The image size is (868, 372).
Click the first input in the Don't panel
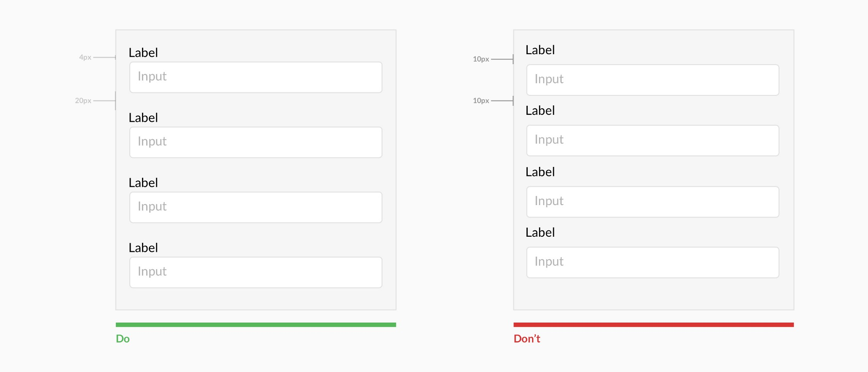[x=653, y=80]
